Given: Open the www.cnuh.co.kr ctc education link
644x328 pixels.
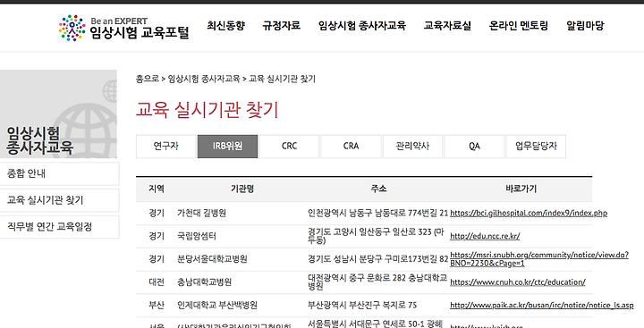Looking at the screenshot, I should point(518,282).
